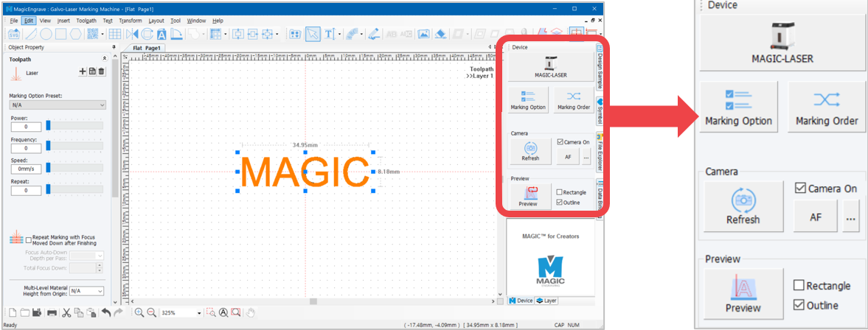Open the Layout menu
This screenshot has height=330, width=868.
[x=156, y=21]
